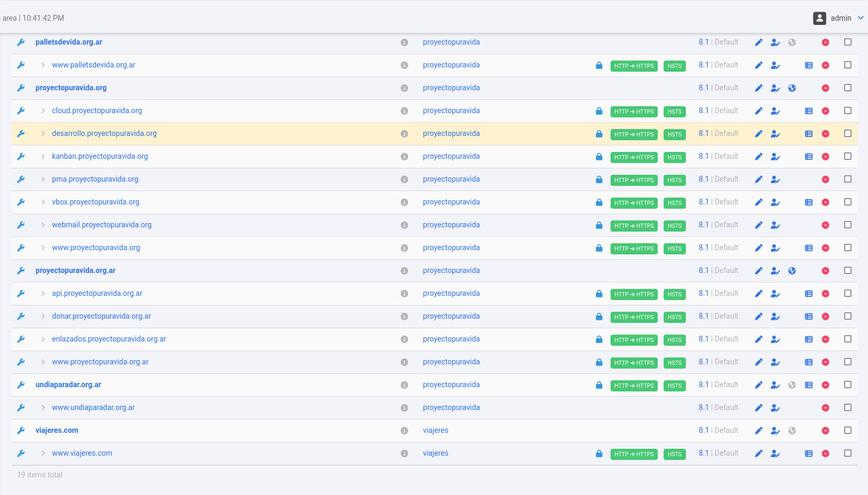Show info icon for kanban.proyectopuravida.org
Image resolution: width=868 pixels, height=495 pixels.
pos(405,157)
